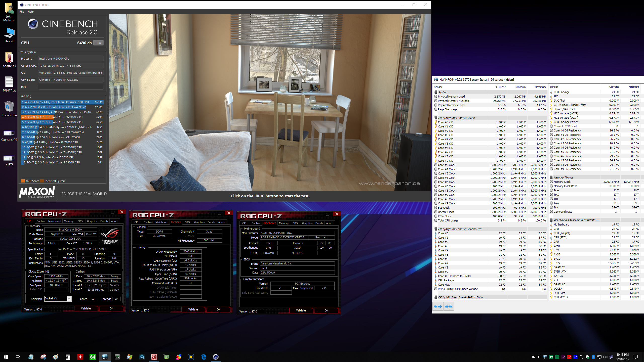The width and height of the screenshot is (644, 362).
Task: Collapse the i9-9900X: DTS sensor group
Action: tap(436, 229)
